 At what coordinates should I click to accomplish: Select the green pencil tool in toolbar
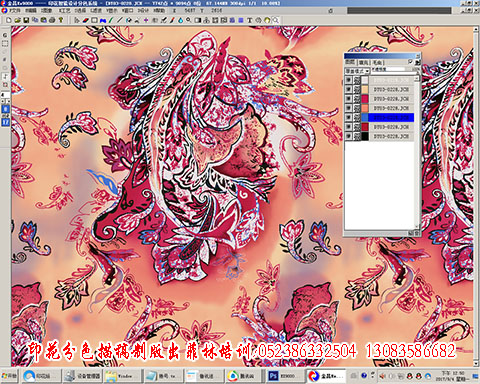(x=111, y=20)
